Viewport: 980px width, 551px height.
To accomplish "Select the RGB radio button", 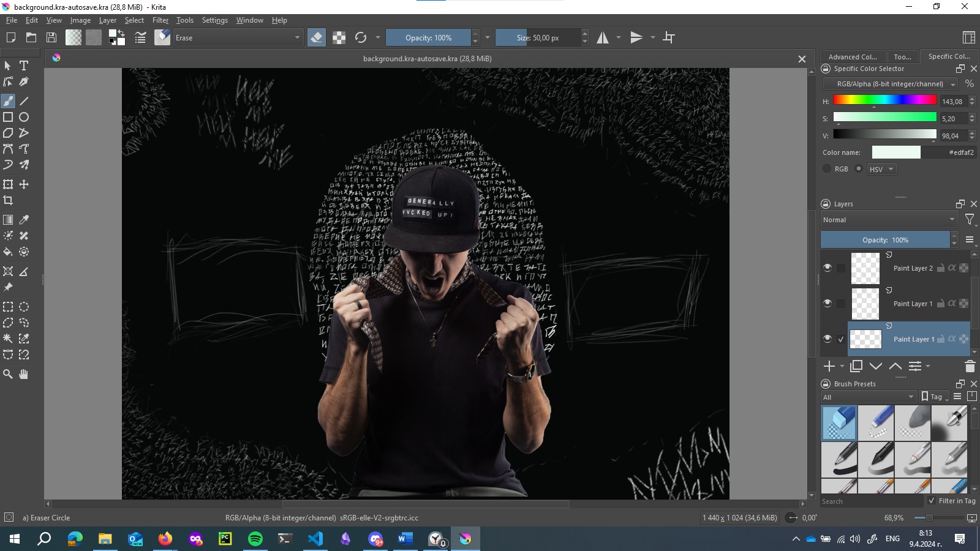I will [x=827, y=169].
